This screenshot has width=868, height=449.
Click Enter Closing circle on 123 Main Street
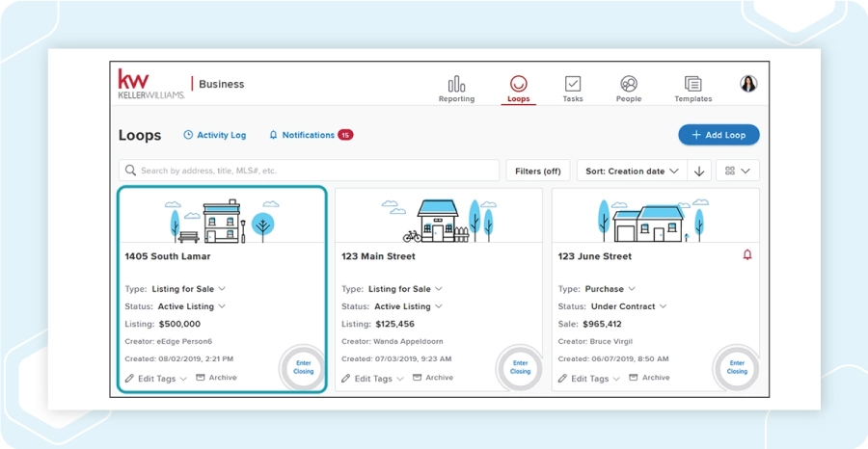tap(520, 367)
